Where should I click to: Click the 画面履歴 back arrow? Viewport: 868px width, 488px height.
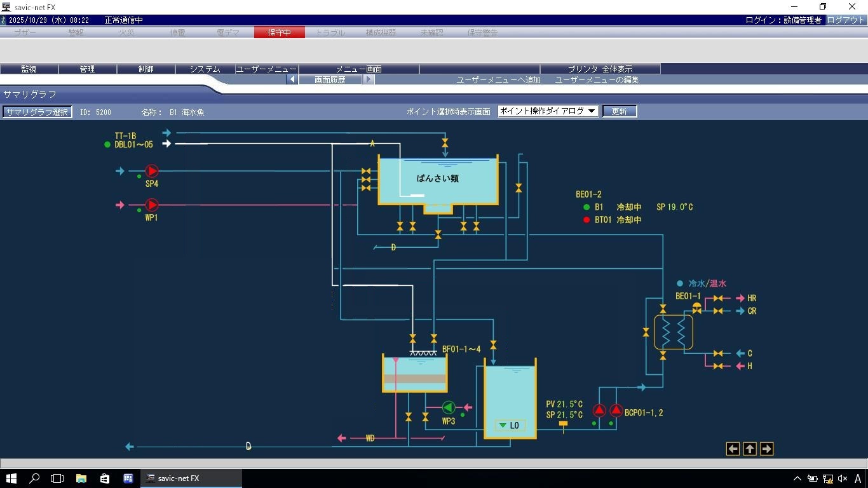pos(292,79)
